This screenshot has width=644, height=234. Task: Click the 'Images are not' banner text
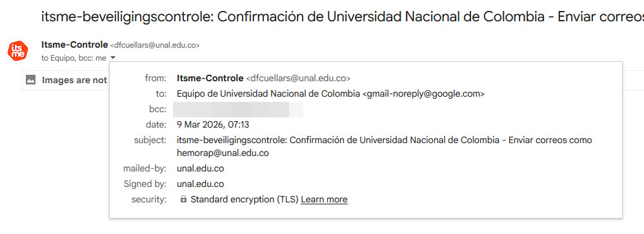pos(74,80)
